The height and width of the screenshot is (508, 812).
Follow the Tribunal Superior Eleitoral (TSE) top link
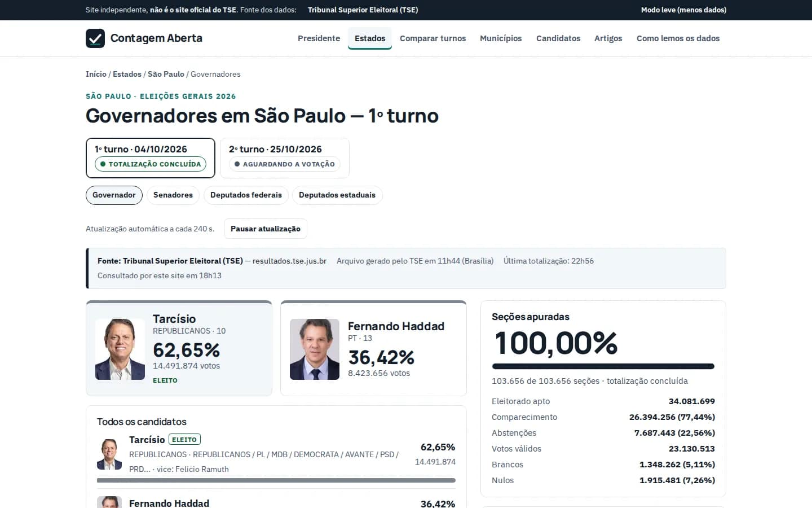363,10
